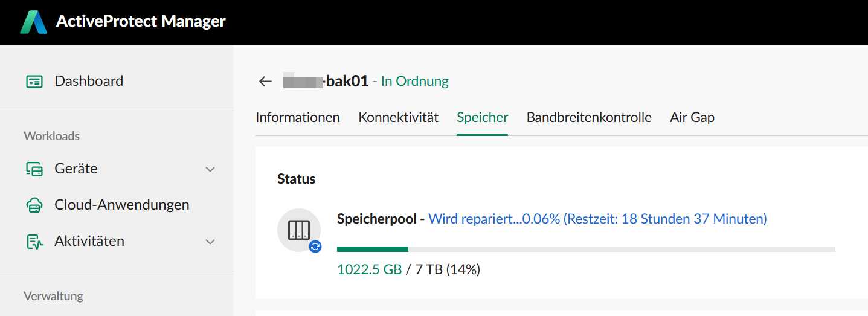Expand the Aktivitäten menu chevron
The image size is (868, 316).
[210, 242]
